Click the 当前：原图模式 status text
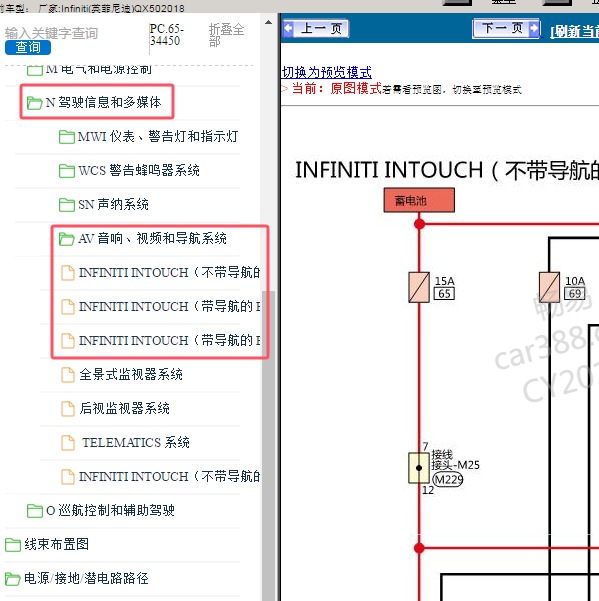 pyautogui.click(x=337, y=89)
